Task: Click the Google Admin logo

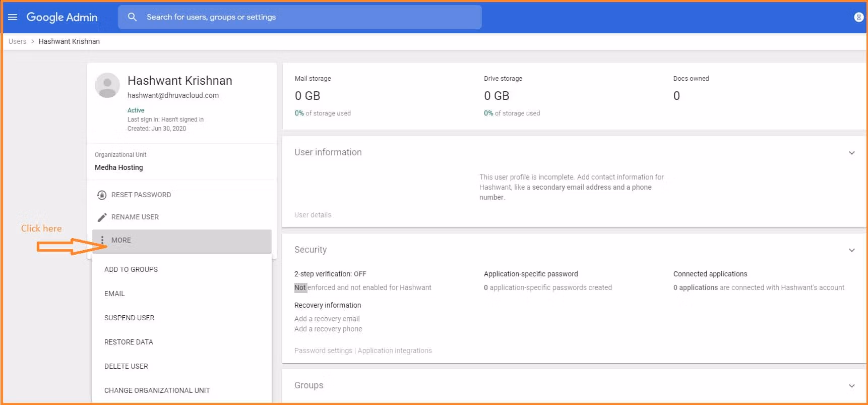Action: (x=62, y=17)
